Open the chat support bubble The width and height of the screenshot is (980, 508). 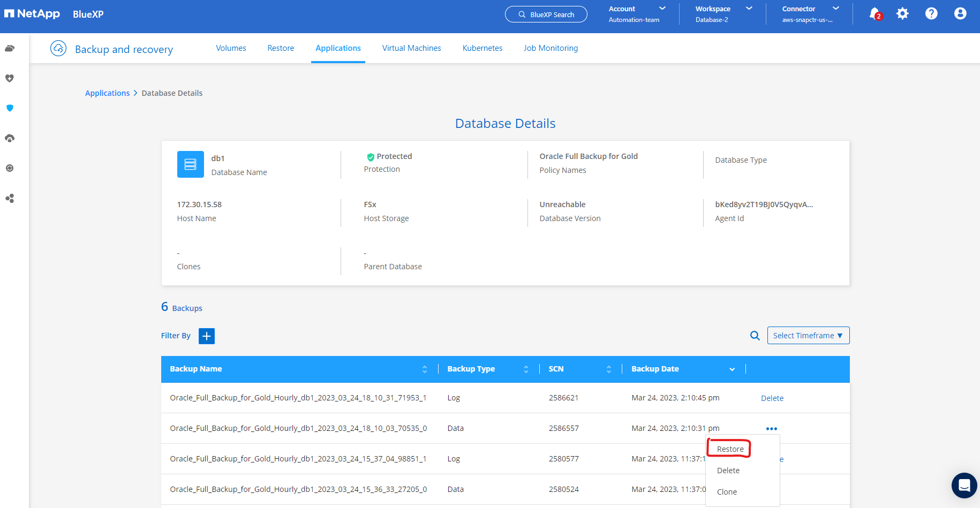(964, 486)
